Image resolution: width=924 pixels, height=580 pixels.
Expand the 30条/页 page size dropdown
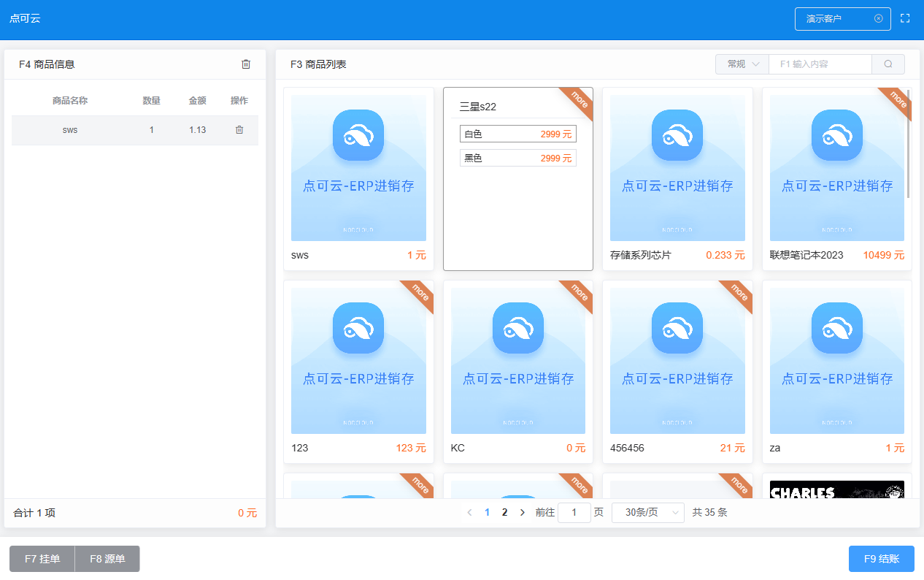pyautogui.click(x=647, y=513)
